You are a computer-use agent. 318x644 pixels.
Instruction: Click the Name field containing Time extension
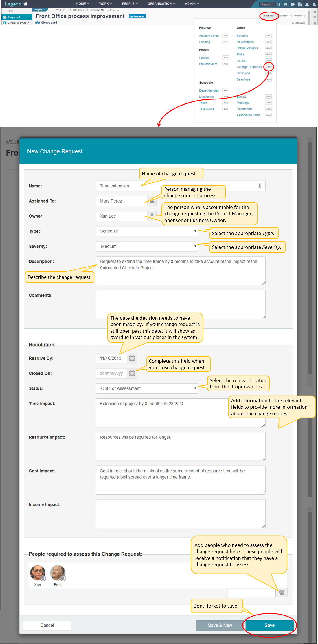(181, 186)
